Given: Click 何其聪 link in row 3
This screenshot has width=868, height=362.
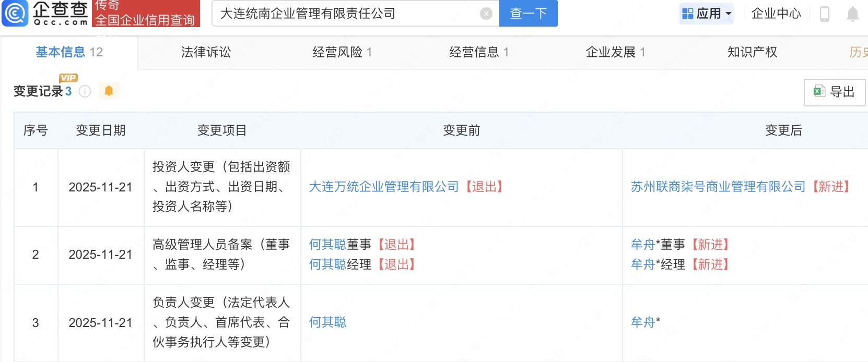Looking at the screenshot, I should coord(327,322).
